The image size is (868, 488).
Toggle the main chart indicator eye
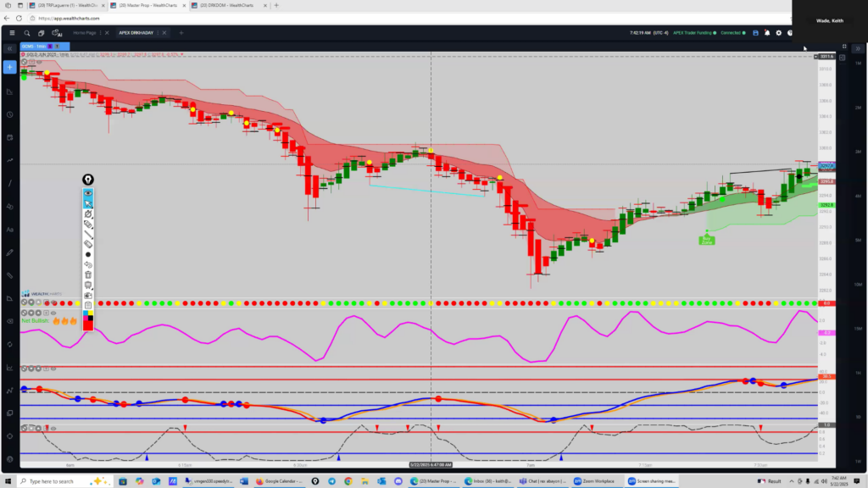click(39, 62)
